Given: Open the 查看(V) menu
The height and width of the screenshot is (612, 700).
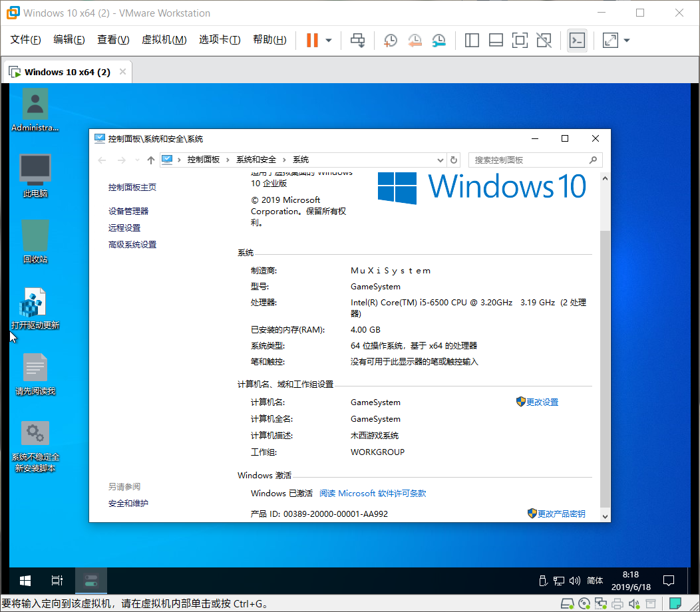Looking at the screenshot, I should tap(113, 40).
